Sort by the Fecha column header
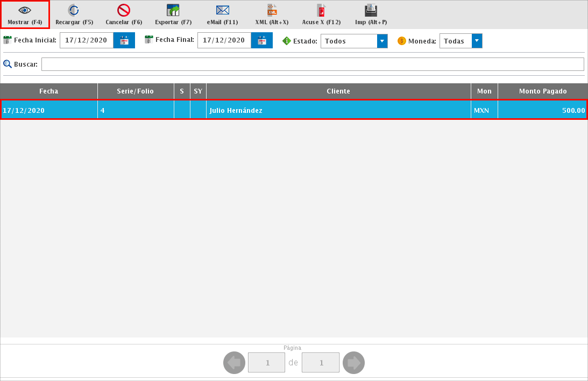The height and width of the screenshot is (381, 588). 49,91
